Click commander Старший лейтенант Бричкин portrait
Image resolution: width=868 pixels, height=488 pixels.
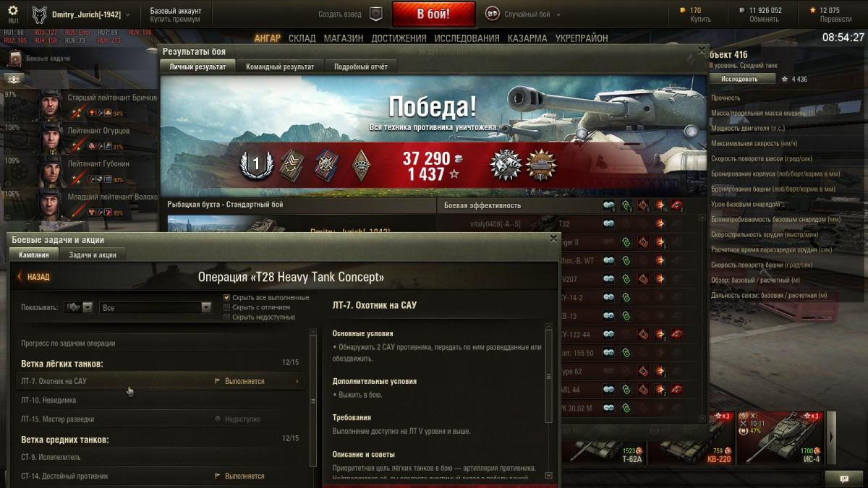pyautogui.click(x=49, y=104)
